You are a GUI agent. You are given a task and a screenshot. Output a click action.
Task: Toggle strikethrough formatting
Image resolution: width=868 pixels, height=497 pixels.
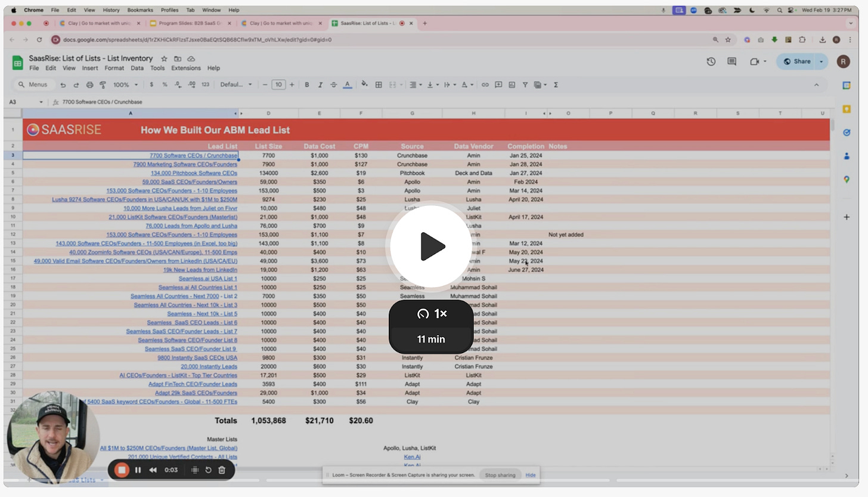(333, 85)
